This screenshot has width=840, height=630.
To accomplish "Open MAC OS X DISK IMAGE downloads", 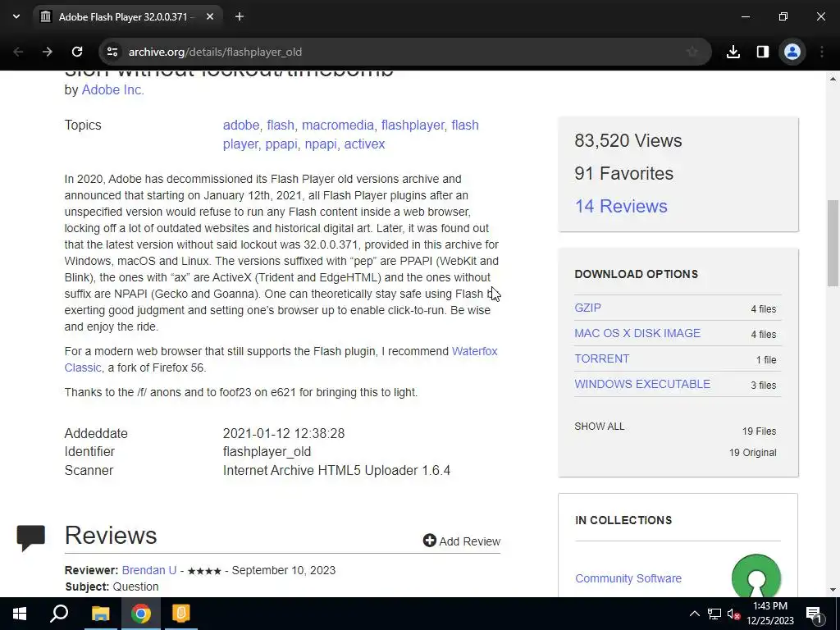I will [637, 333].
